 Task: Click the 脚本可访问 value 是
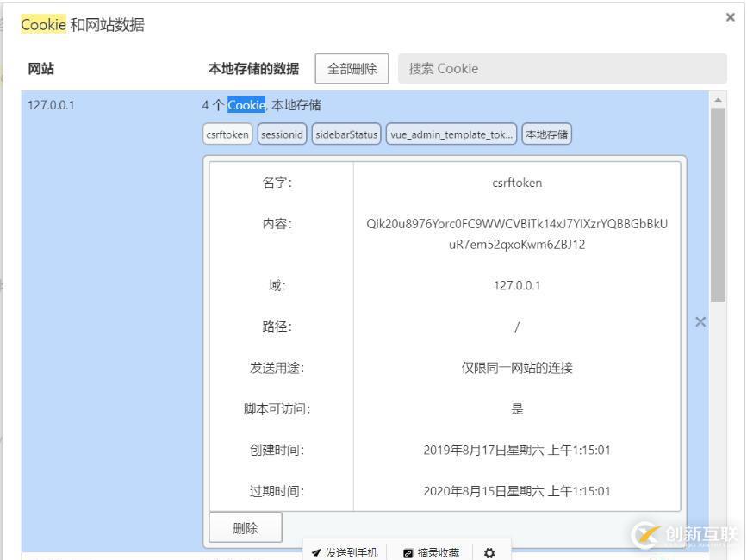pyautogui.click(x=517, y=408)
